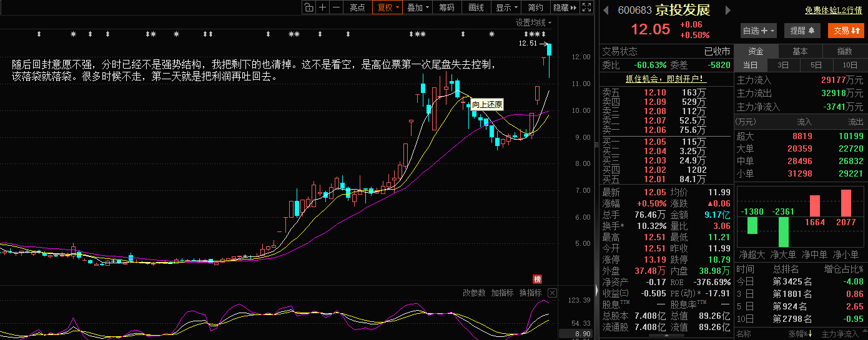
Task: Click the 向上还原 tooltip label
Action: click(x=487, y=105)
